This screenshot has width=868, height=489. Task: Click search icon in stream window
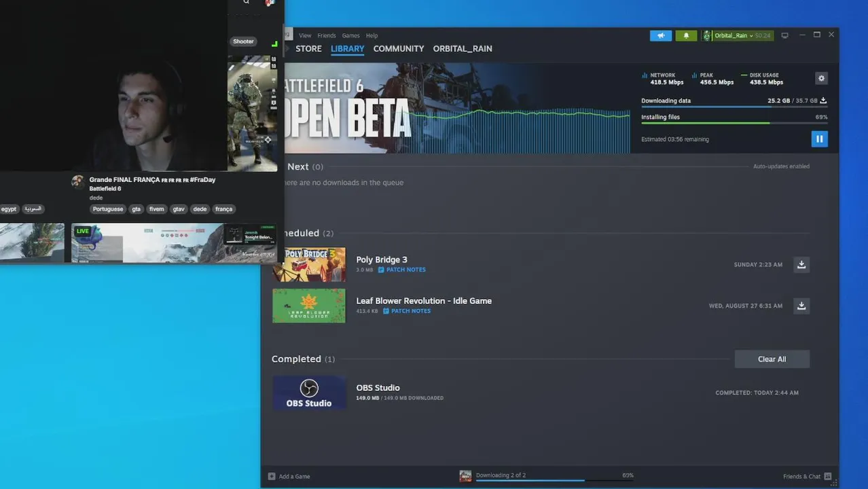(247, 2)
